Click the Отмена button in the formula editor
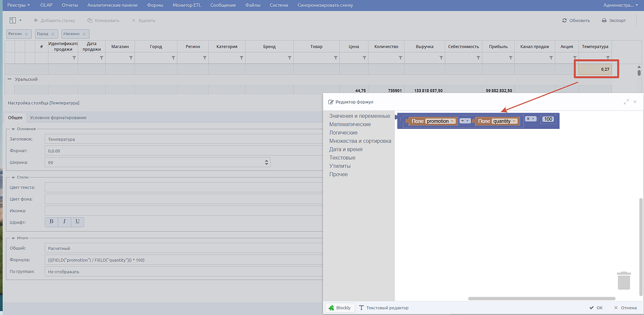Screen dimensions: 644x315 pos(625,307)
